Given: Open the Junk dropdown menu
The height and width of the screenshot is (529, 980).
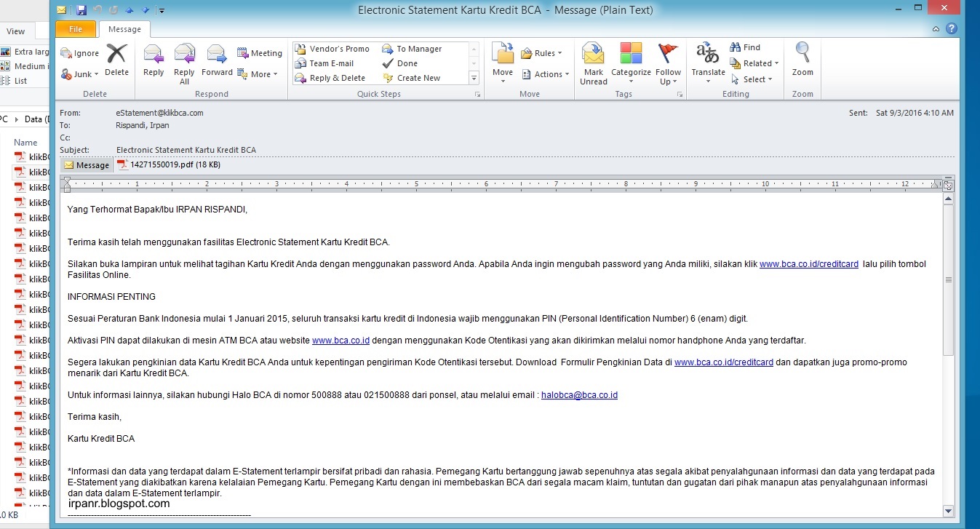Looking at the screenshot, I should (79, 74).
